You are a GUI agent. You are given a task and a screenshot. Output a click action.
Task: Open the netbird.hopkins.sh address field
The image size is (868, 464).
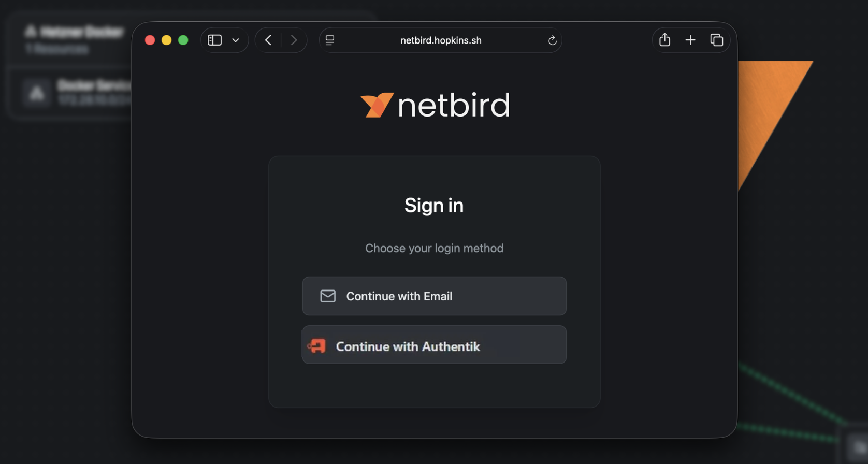(x=441, y=40)
